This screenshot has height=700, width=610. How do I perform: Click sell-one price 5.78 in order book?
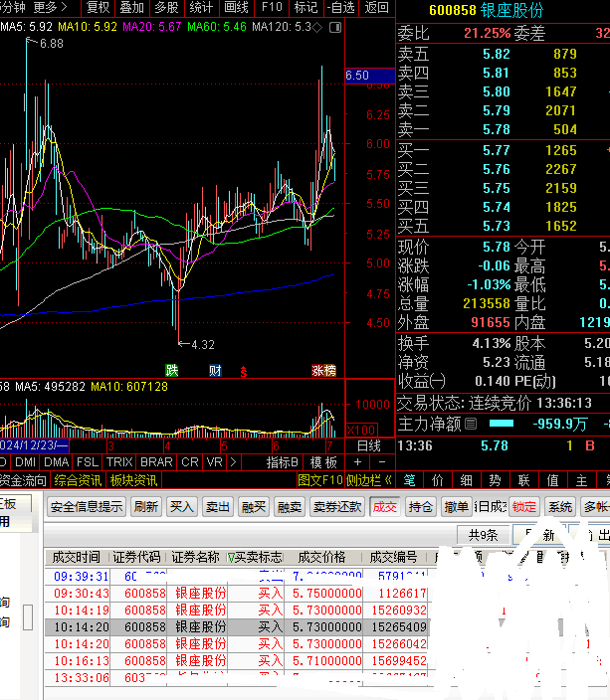pos(496,129)
